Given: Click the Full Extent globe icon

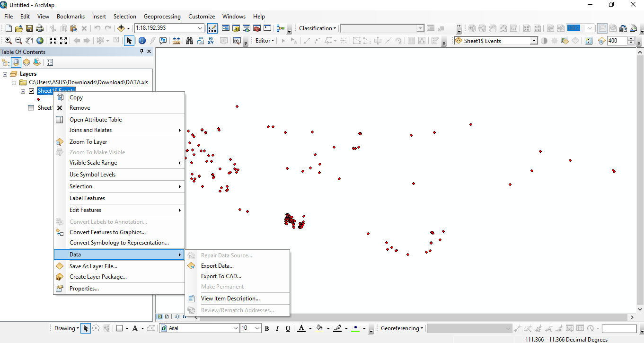Looking at the screenshot, I should tap(40, 41).
